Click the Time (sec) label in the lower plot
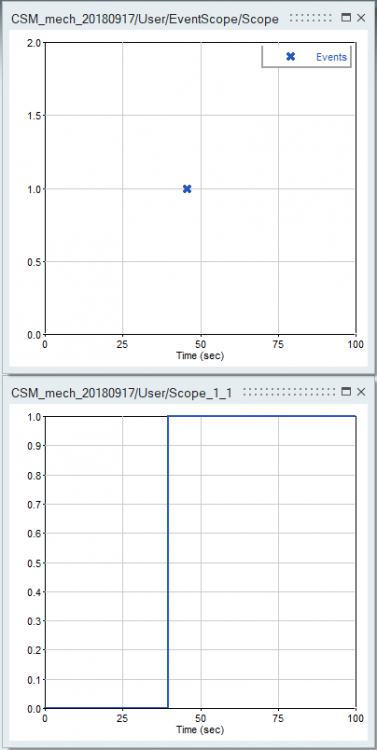This screenshot has height=750, width=377. (200, 730)
